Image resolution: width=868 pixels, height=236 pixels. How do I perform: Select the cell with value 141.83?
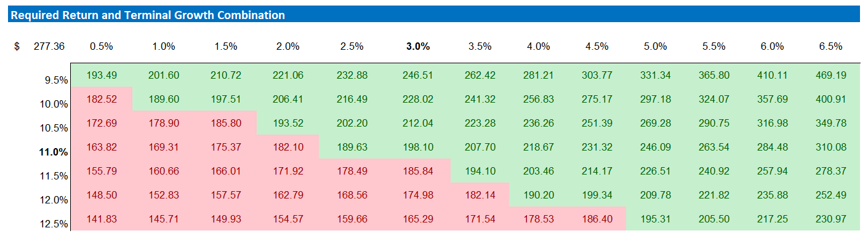[x=102, y=219]
